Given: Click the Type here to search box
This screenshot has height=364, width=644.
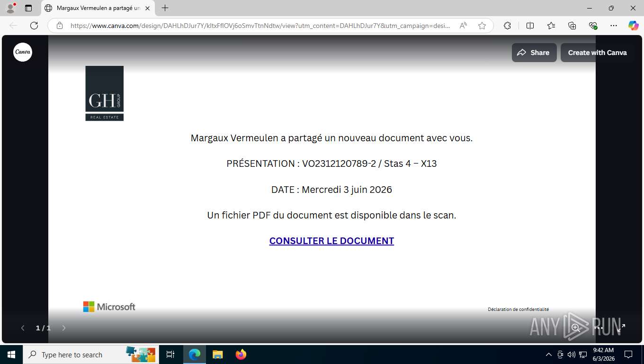Looking at the screenshot, I should pyautogui.click(x=90, y=355).
